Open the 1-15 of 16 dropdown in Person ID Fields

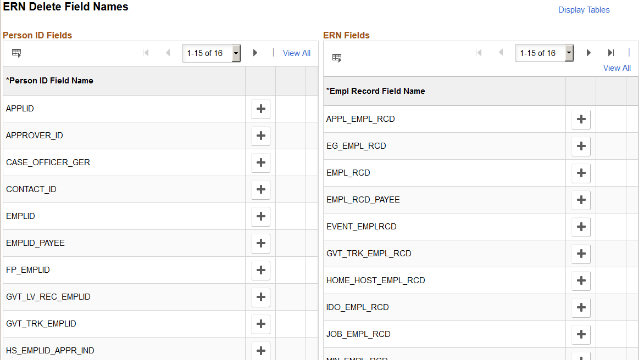[236, 53]
